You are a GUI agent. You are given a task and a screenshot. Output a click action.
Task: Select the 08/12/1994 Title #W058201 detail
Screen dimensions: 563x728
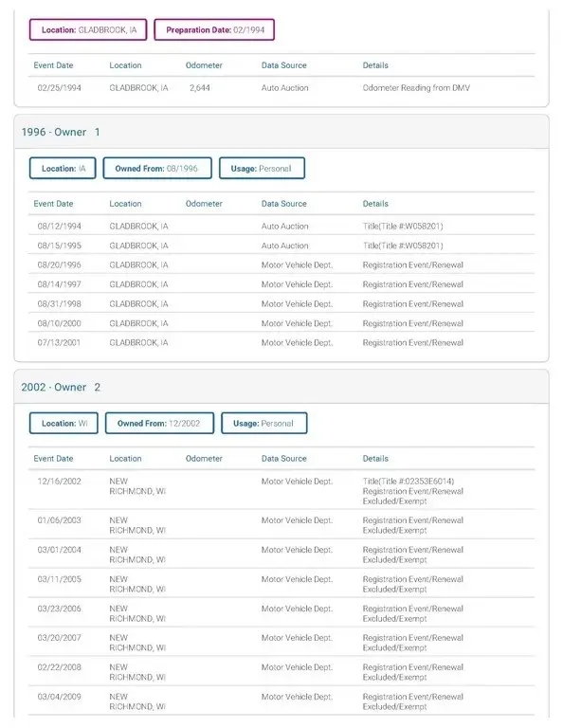[403, 227]
